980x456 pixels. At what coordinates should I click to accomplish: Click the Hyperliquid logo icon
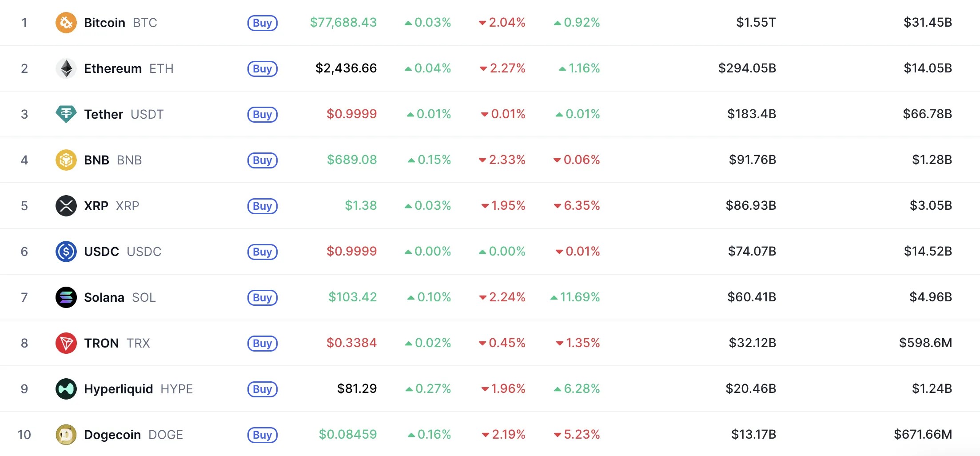[66, 389]
